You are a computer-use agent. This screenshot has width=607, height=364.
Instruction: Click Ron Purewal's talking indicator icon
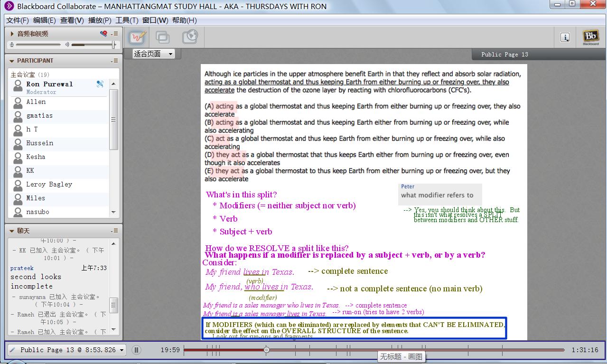(x=100, y=84)
